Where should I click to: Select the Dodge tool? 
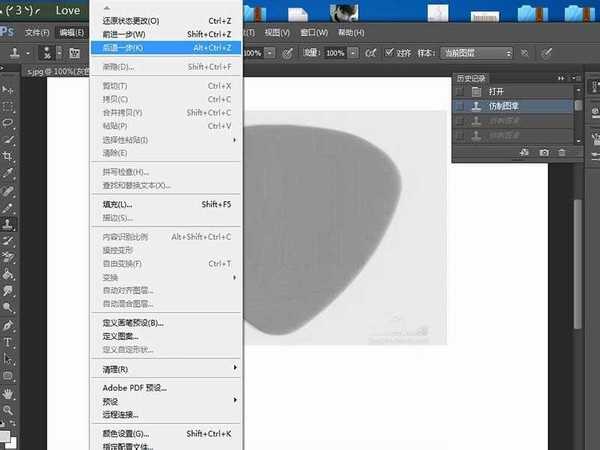(7, 307)
